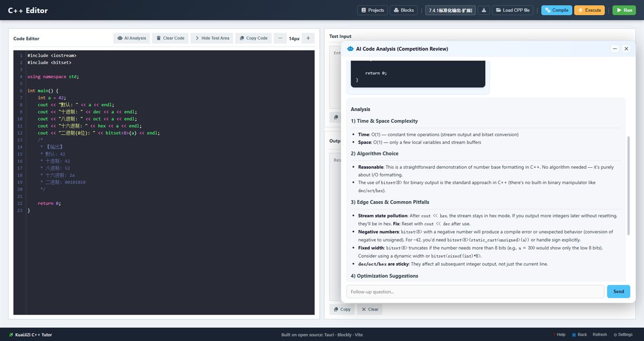Screen dimensions: 644x341
Task: Load a CPP file
Action: [513, 10]
